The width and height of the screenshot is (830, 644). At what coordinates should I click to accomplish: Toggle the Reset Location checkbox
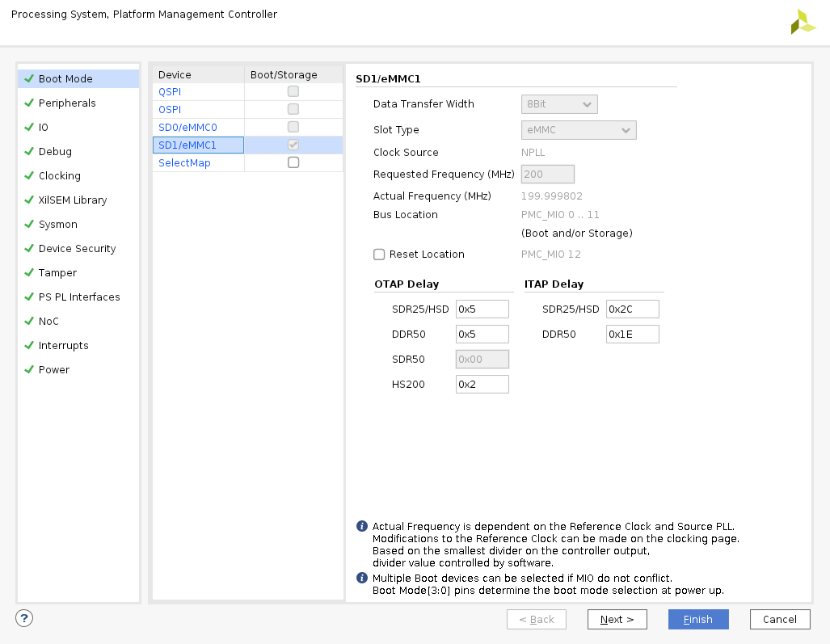(x=379, y=255)
